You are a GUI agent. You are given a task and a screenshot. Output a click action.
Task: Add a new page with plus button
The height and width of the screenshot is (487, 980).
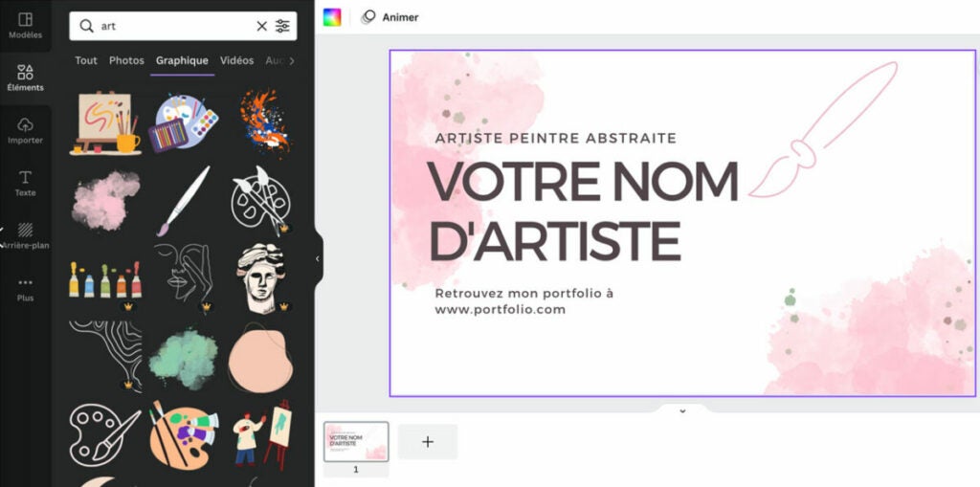[428, 442]
